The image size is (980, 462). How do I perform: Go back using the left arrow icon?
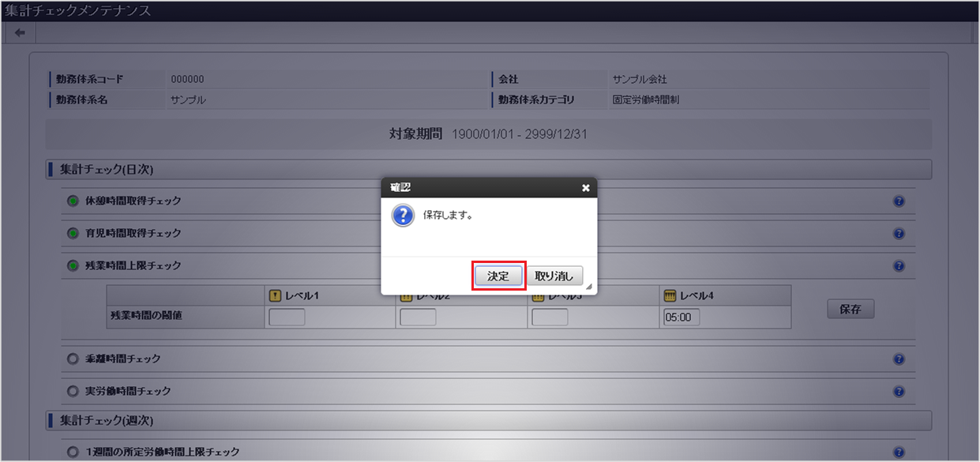pyautogui.click(x=20, y=32)
